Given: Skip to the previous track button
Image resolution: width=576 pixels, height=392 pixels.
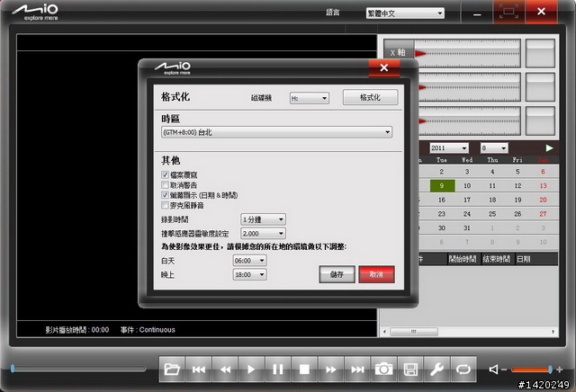Looking at the screenshot, I should (x=199, y=370).
